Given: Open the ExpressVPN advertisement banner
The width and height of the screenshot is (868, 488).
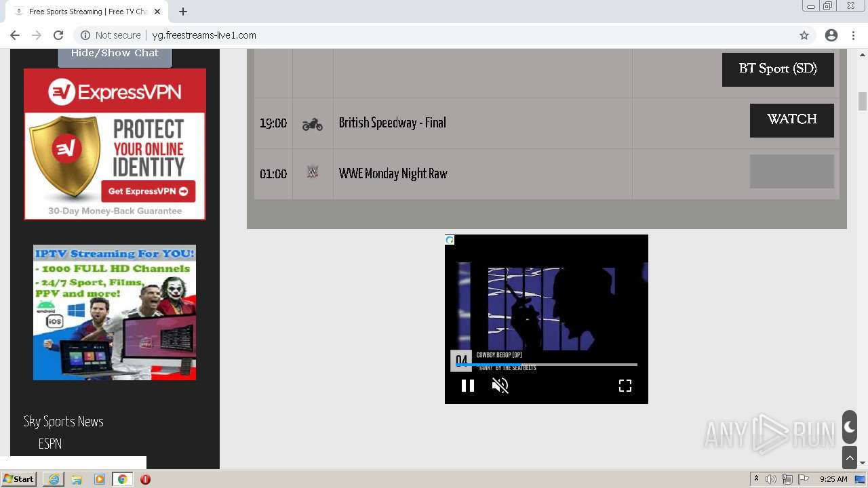Looking at the screenshot, I should tap(115, 144).
